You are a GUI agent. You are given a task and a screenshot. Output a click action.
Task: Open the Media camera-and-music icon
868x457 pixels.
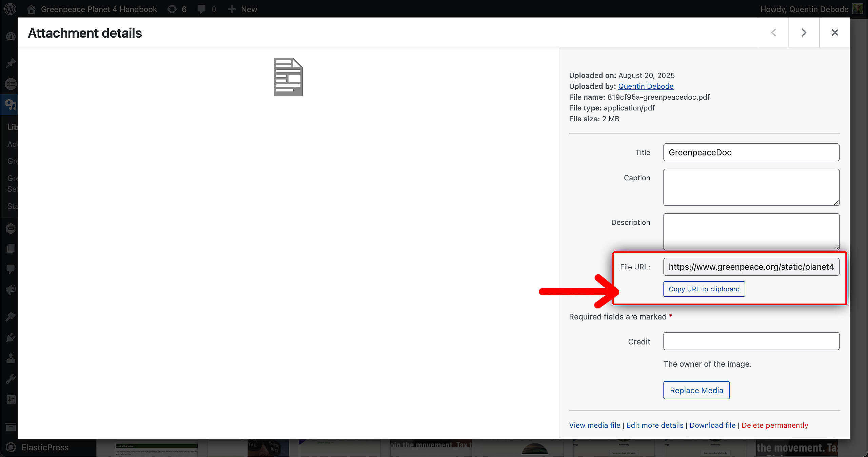coord(11,104)
